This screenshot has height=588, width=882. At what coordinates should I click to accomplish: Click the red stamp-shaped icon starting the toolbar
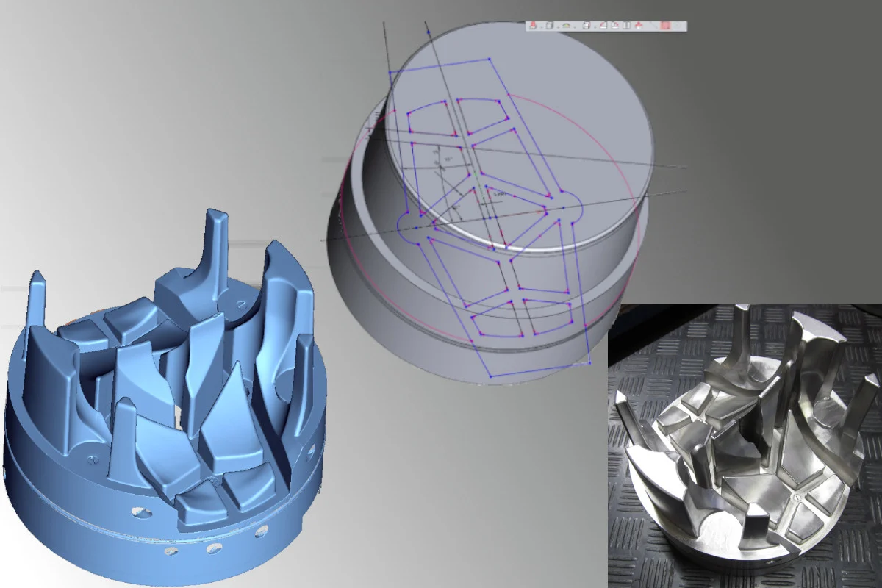[534, 26]
